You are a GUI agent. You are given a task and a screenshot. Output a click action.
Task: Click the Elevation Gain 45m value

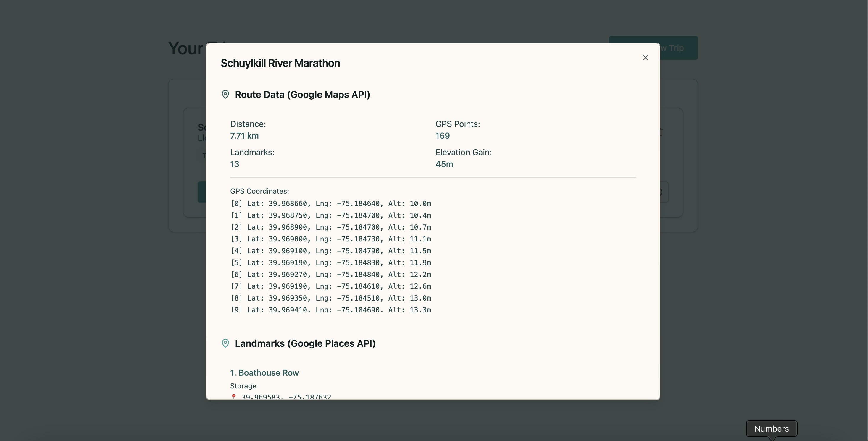coord(444,164)
